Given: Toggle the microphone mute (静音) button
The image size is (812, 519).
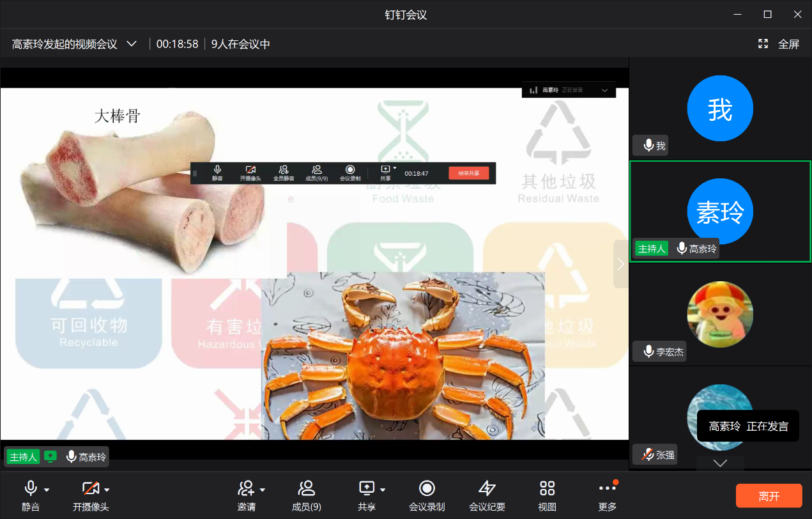Looking at the screenshot, I should pyautogui.click(x=30, y=489).
